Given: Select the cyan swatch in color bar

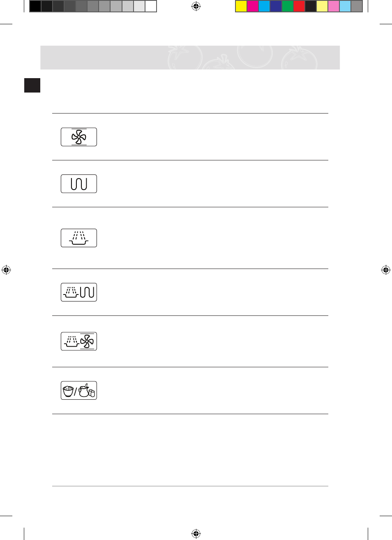Looking at the screenshot, I should point(264,6).
